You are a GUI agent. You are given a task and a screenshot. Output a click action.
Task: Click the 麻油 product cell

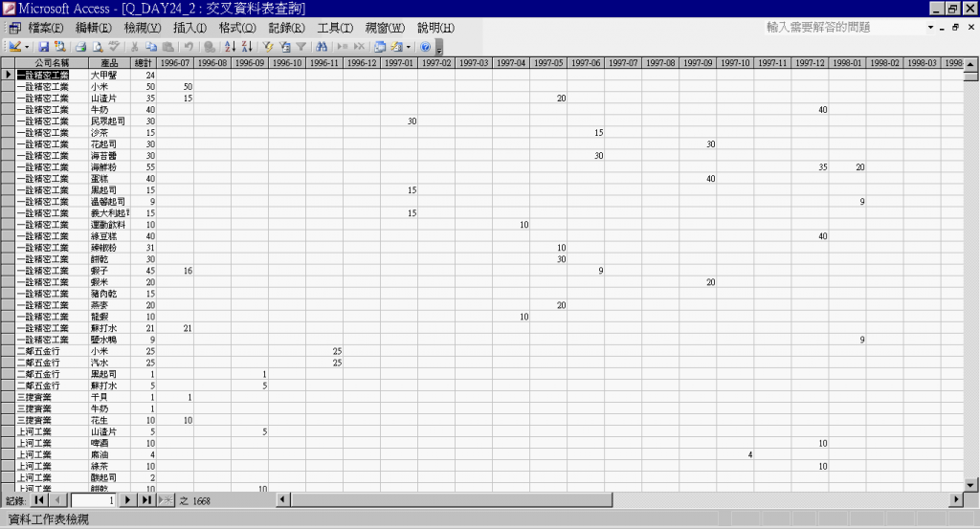click(109, 454)
